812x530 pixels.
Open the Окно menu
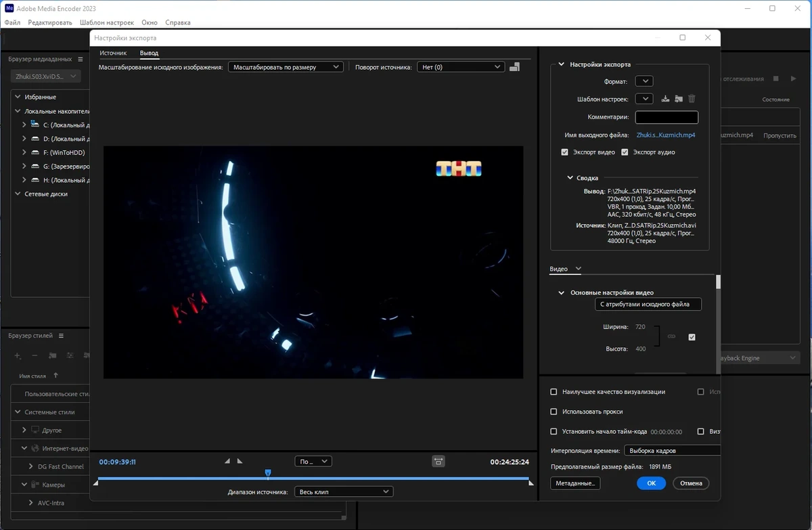150,22
